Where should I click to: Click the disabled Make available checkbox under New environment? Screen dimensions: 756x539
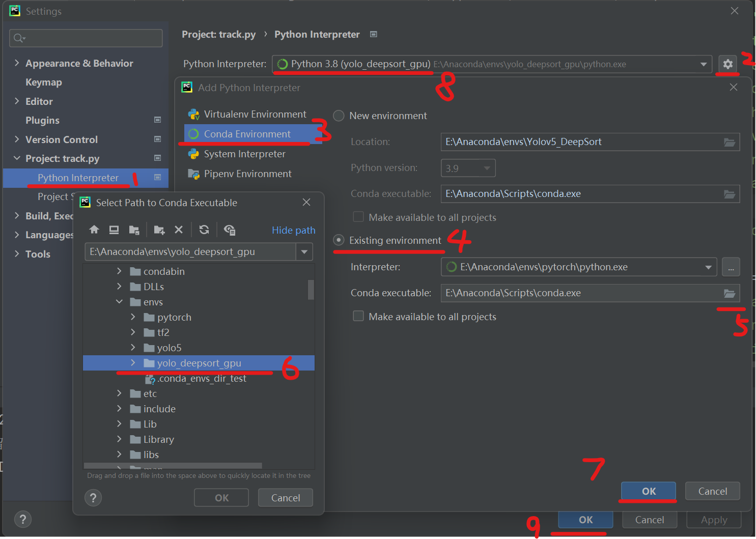[358, 217]
